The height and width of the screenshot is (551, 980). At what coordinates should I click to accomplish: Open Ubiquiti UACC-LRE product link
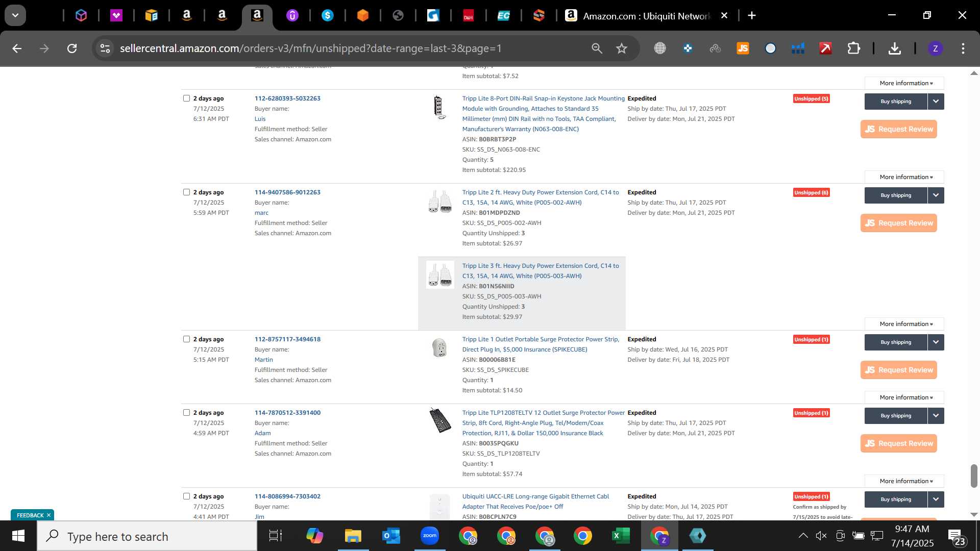(535, 502)
